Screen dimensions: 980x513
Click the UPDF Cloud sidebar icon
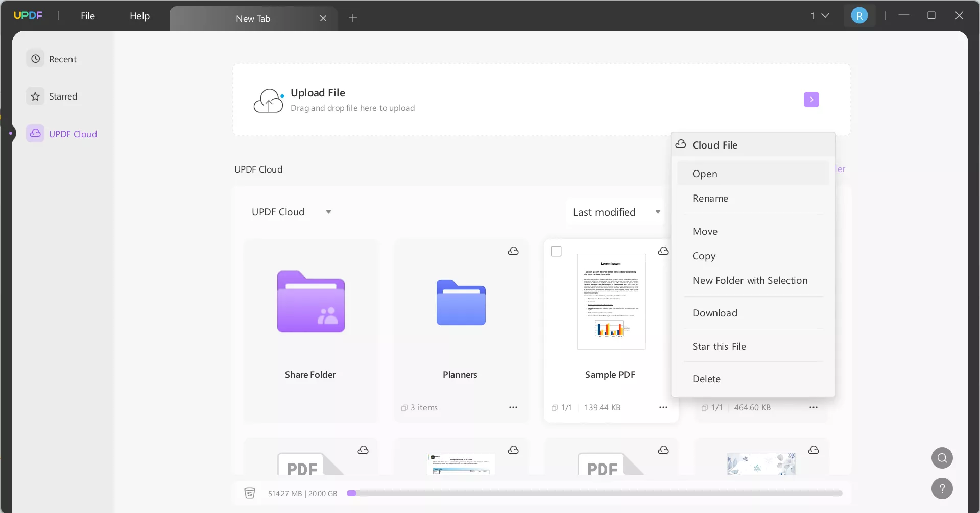click(35, 134)
